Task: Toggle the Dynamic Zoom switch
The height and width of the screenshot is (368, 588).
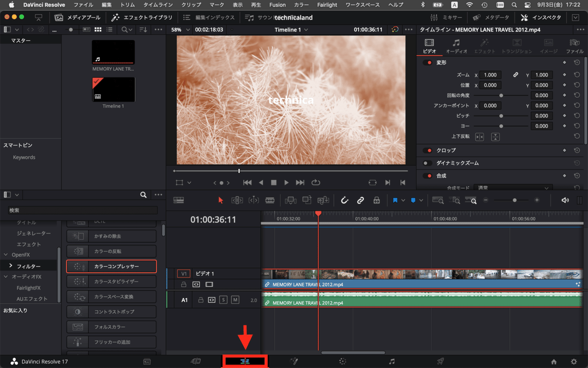Action: pos(427,163)
